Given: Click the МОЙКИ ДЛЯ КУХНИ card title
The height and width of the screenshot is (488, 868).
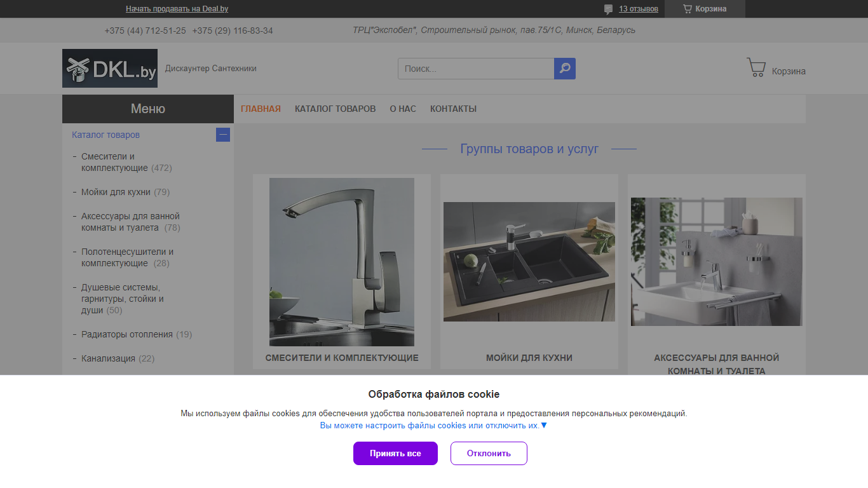Looking at the screenshot, I should (x=529, y=358).
